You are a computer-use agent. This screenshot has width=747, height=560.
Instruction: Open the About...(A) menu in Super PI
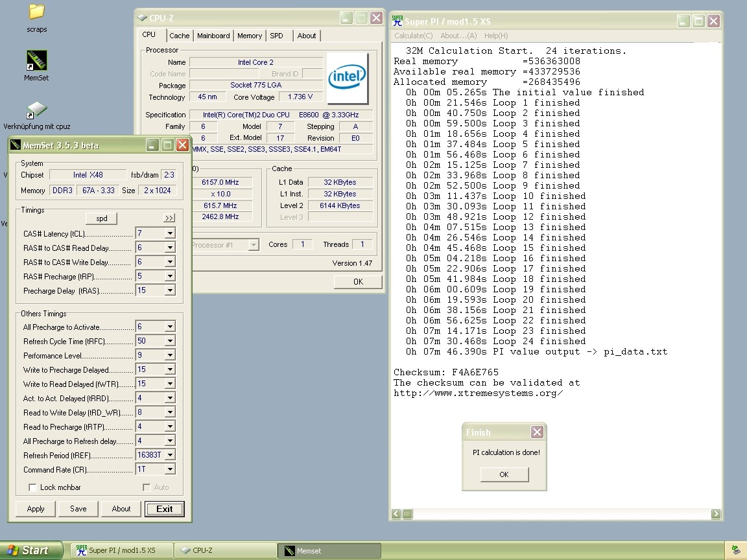pyautogui.click(x=458, y=36)
